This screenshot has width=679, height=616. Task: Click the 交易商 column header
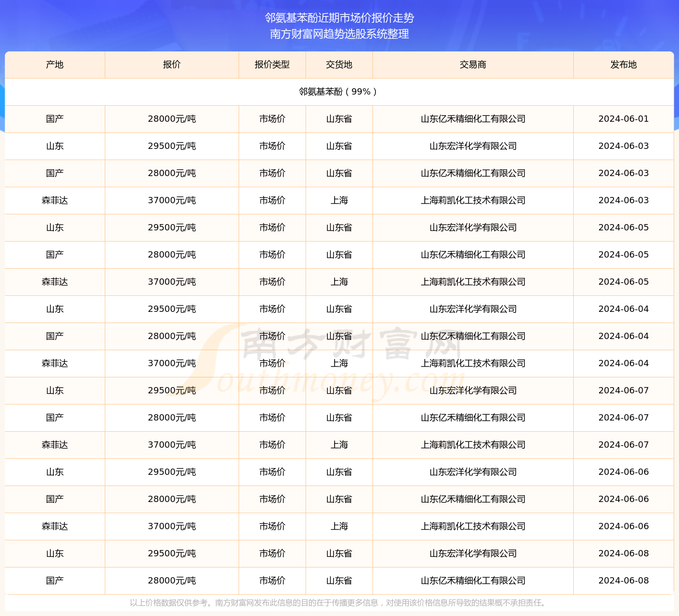pyautogui.click(x=473, y=65)
